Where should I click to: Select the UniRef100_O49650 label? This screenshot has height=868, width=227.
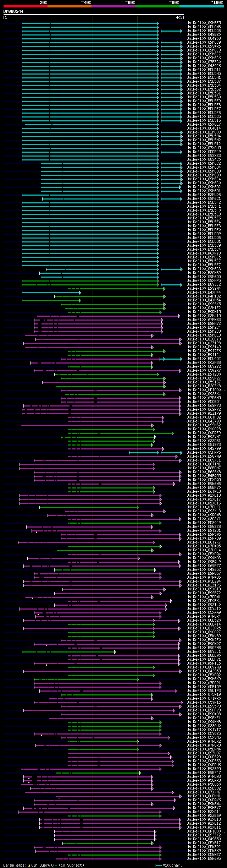204,839
